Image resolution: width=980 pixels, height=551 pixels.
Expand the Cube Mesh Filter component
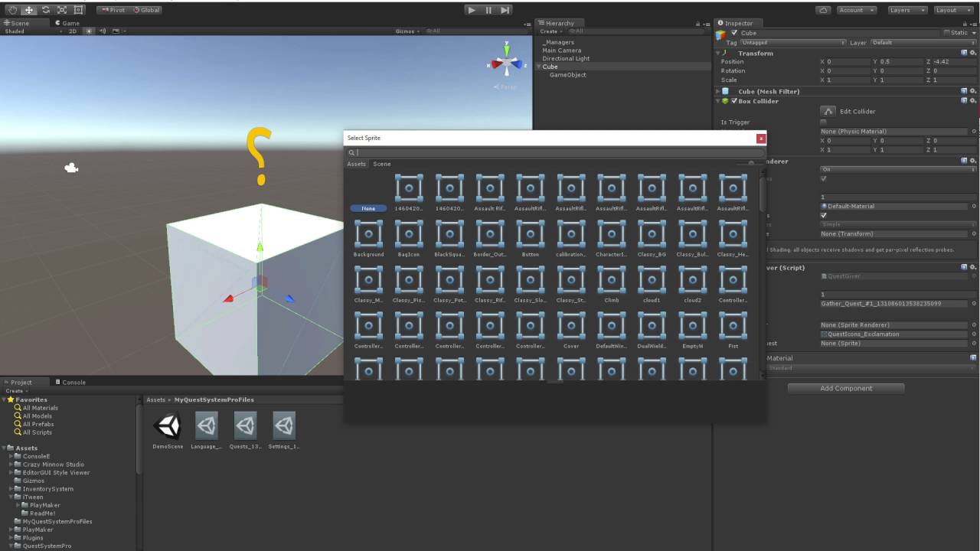[718, 91]
